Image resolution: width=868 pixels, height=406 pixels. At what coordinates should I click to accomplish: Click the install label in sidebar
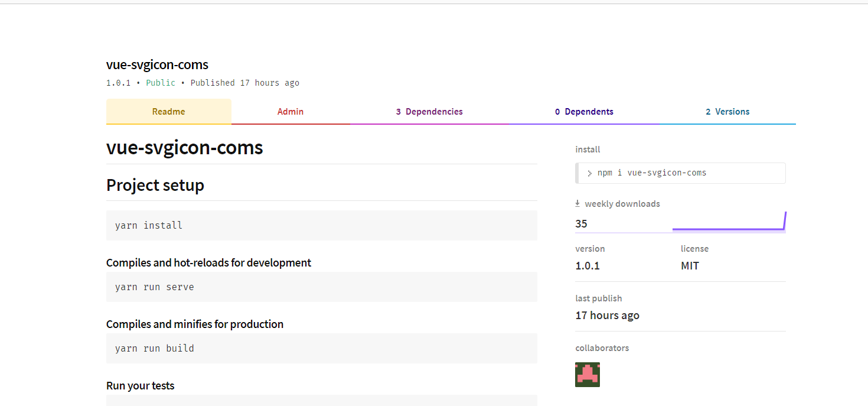[588, 150]
